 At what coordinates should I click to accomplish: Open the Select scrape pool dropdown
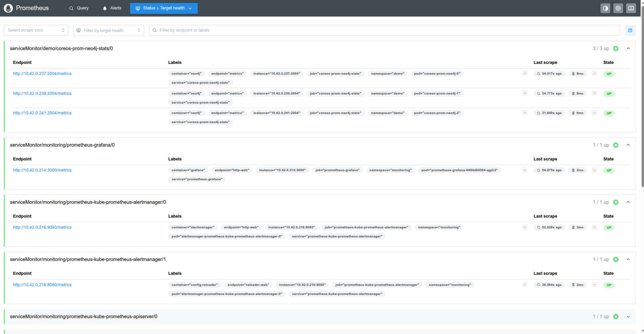click(x=36, y=30)
